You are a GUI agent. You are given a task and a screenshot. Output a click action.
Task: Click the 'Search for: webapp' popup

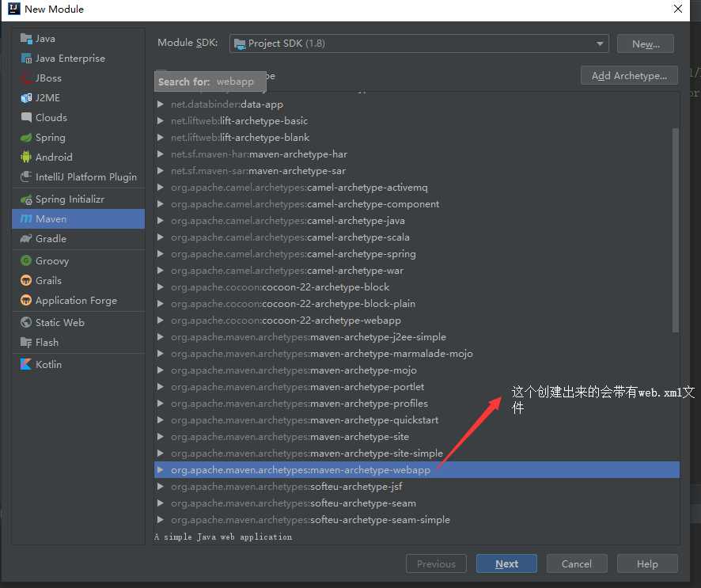click(x=210, y=82)
